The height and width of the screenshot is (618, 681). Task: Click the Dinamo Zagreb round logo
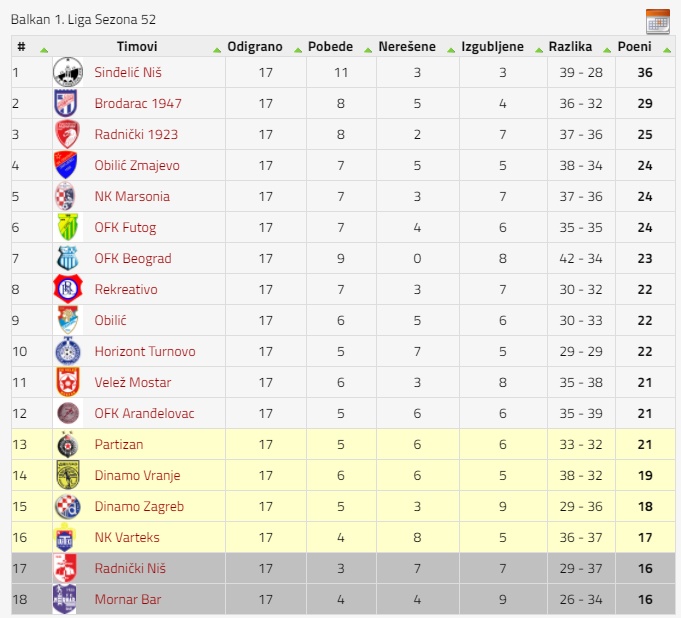click(x=68, y=506)
